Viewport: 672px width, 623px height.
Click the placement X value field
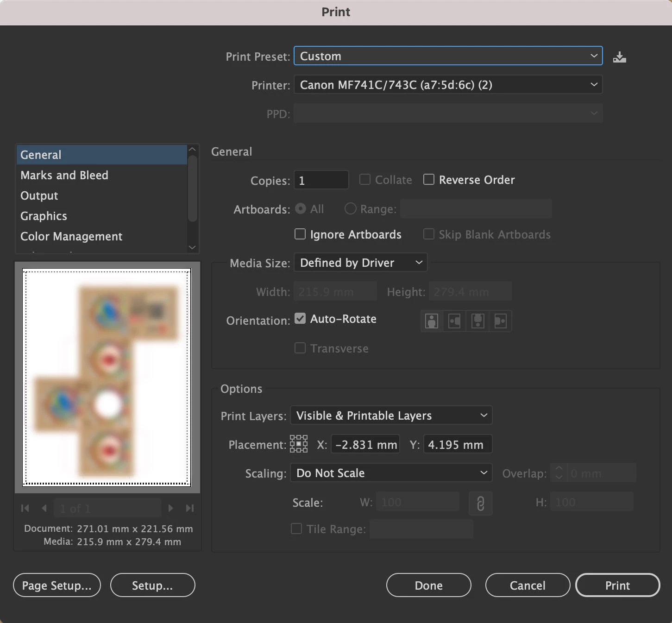click(x=365, y=444)
